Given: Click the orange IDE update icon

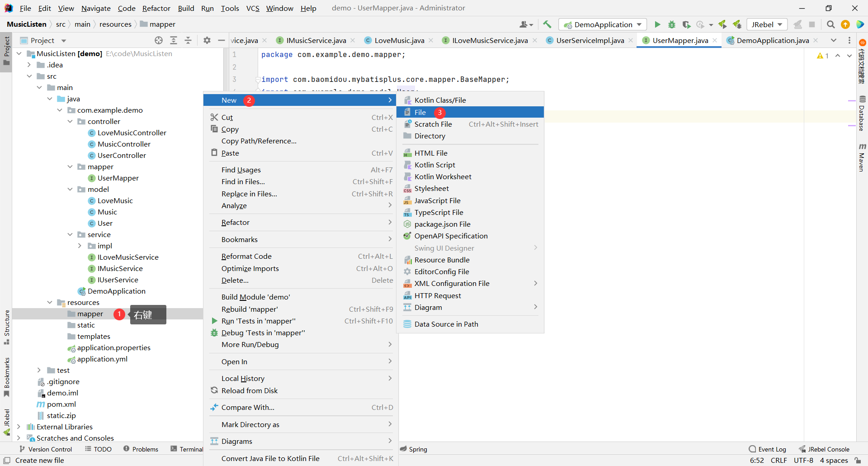Looking at the screenshot, I should pos(845,24).
